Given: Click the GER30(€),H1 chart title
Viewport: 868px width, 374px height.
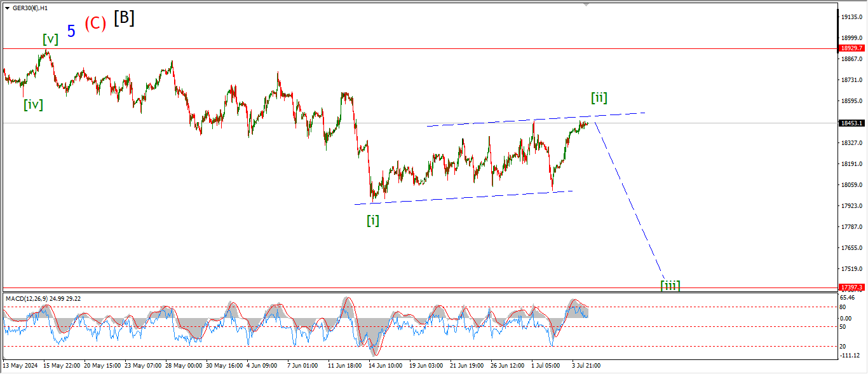Looking at the screenshot, I should [x=31, y=7].
